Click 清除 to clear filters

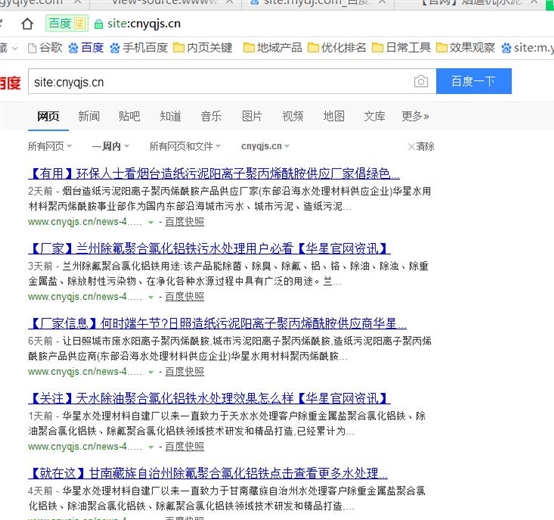click(x=421, y=146)
